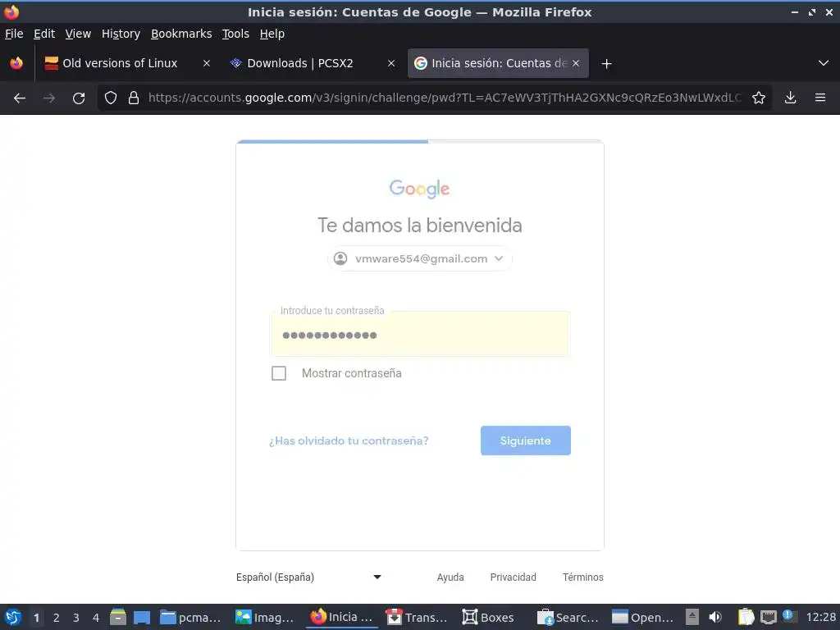The image size is (840, 630).
Task: Focus the Firefox Inicia... taskbar entry
Action: coord(342,617)
